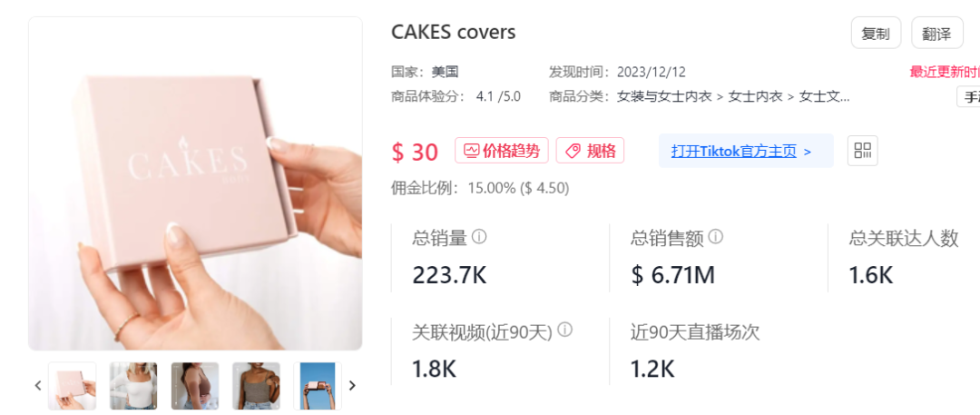The height and width of the screenshot is (415, 980).
Task: Select checkered top model thumbnail
Action: pos(256,386)
